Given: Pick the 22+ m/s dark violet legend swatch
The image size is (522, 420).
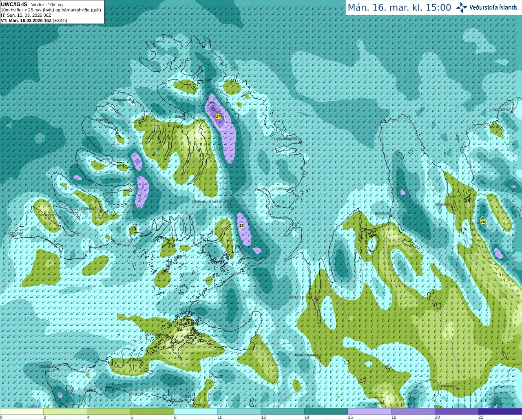Looking at the screenshot, I should 500,411.
